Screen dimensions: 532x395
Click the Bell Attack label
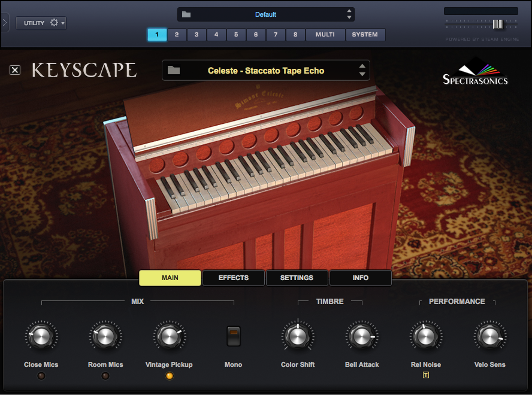(x=362, y=364)
